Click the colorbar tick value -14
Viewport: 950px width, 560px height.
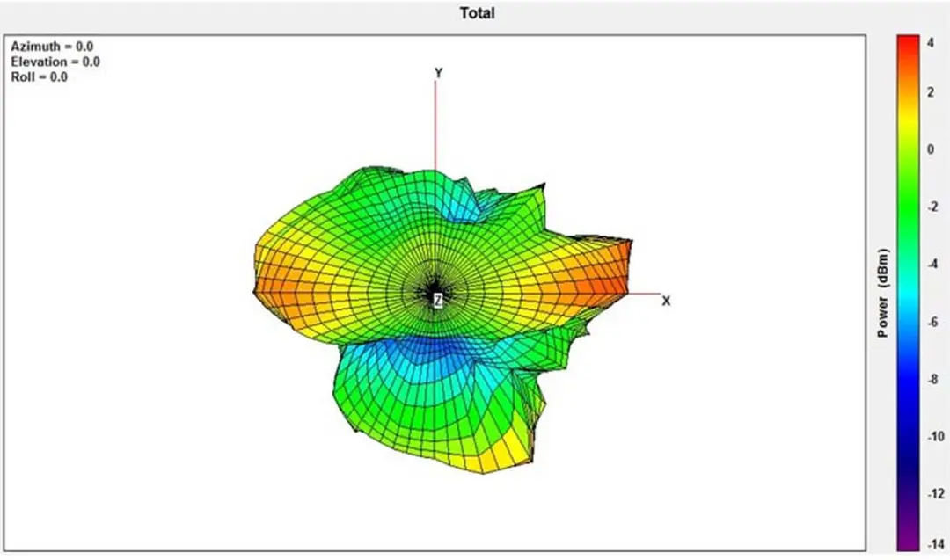936,544
